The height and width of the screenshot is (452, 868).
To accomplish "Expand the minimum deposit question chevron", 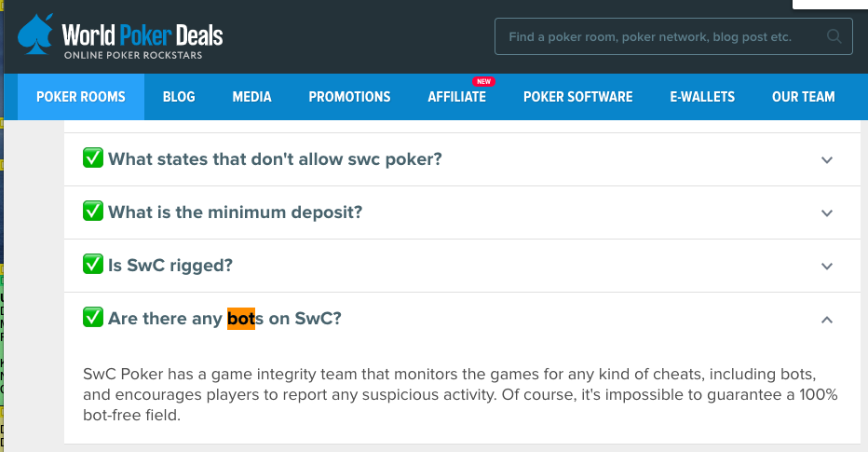I will click(826, 213).
